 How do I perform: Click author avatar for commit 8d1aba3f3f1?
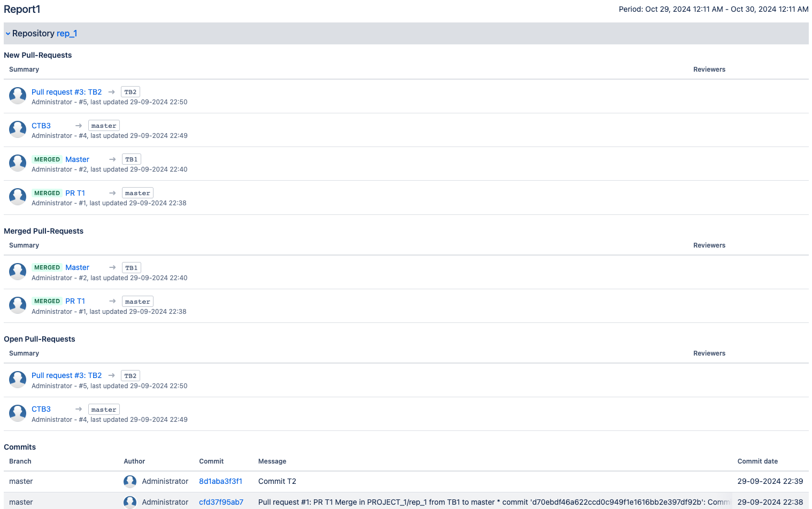point(130,481)
